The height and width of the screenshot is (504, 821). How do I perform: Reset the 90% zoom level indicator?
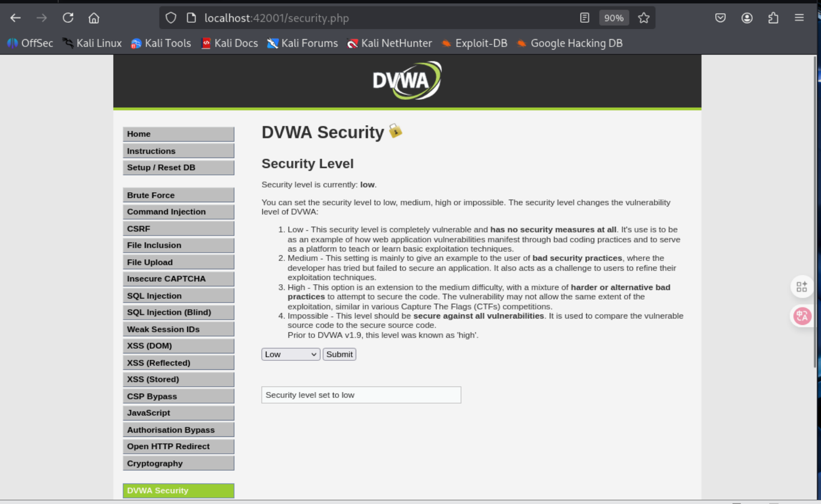click(614, 18)
